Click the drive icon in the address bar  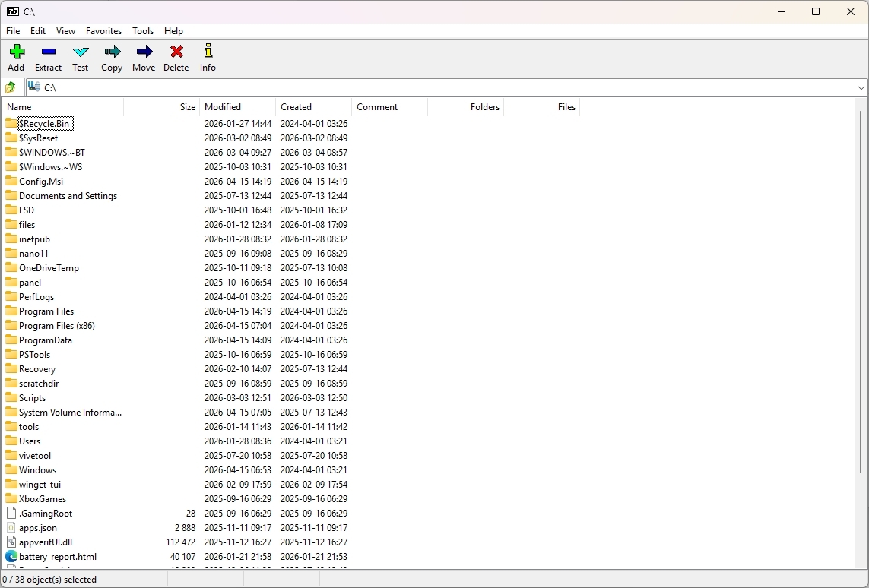tap(34, 87)
